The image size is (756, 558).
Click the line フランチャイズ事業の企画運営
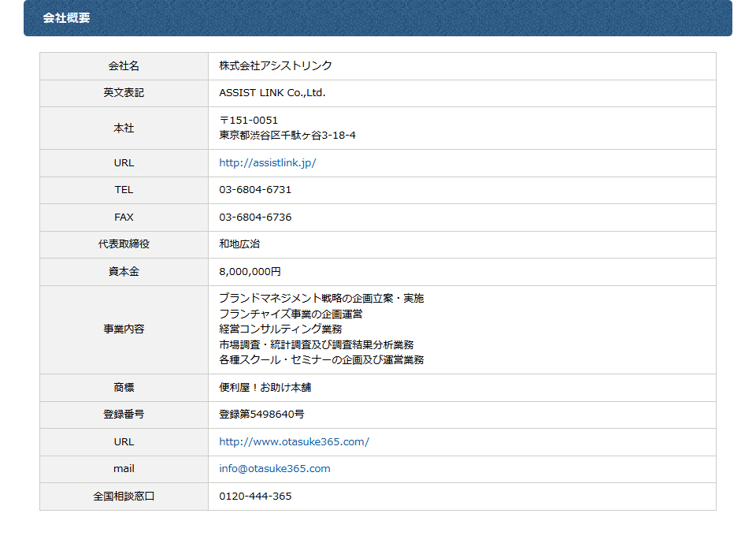(291, 314)
